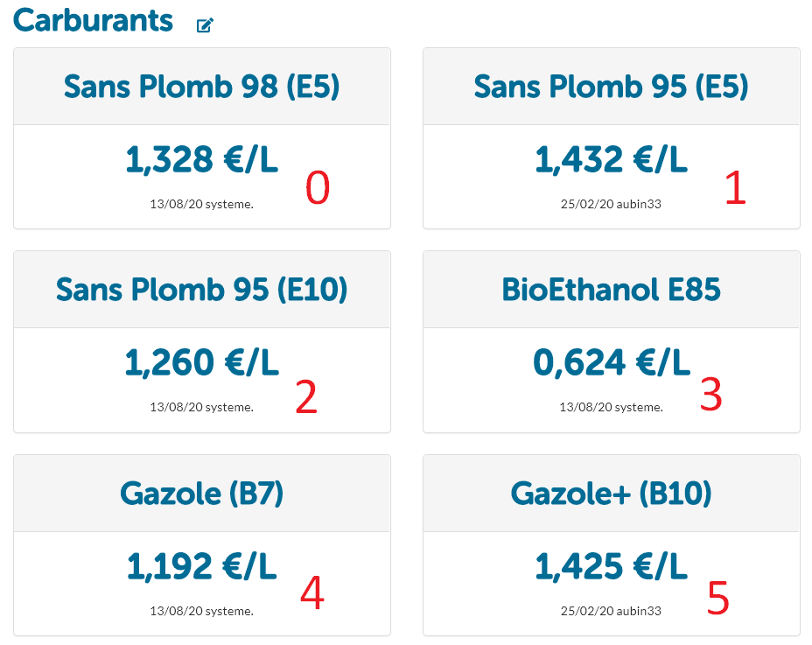Viewport: 812px width, 645px height.
Task: Select the BioEthanol E85 card title
Action: click(x=612, y=290)
